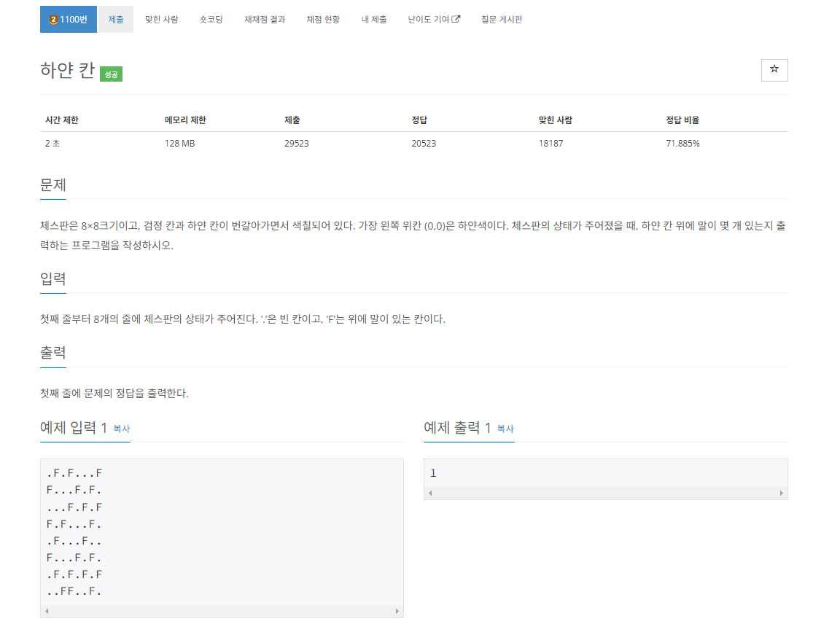Click the 문제 section heading
840x632 pixels.
click(x=53, y=185)
